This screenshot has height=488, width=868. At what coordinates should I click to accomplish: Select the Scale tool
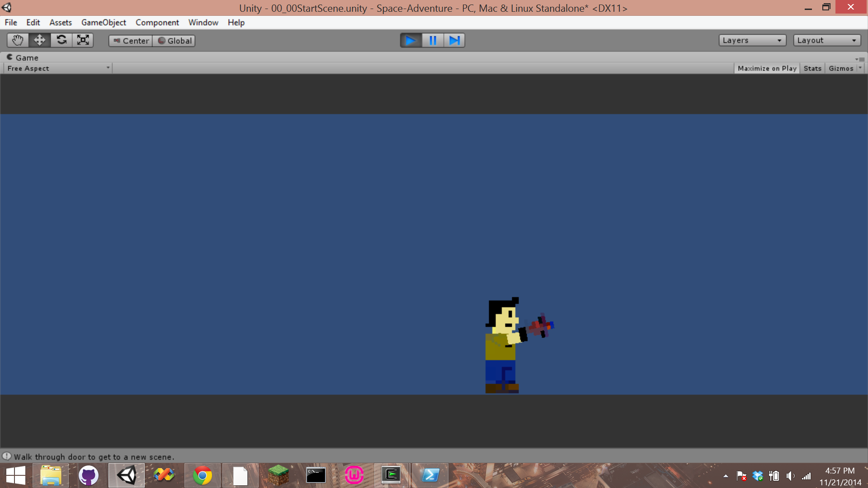pyautogui.click(x=83, y=40)
